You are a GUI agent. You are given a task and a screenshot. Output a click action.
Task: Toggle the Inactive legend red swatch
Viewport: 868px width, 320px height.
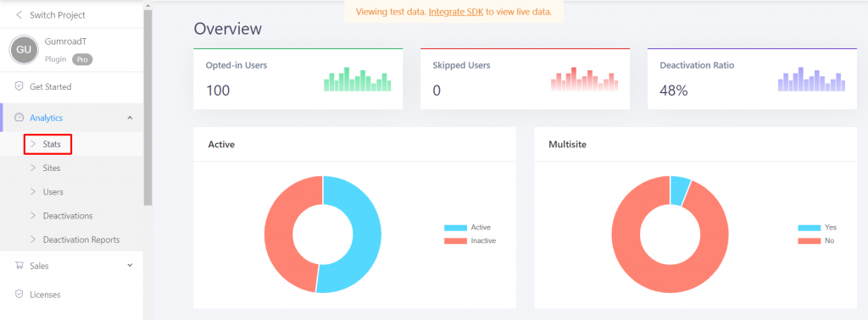(455, 241)
